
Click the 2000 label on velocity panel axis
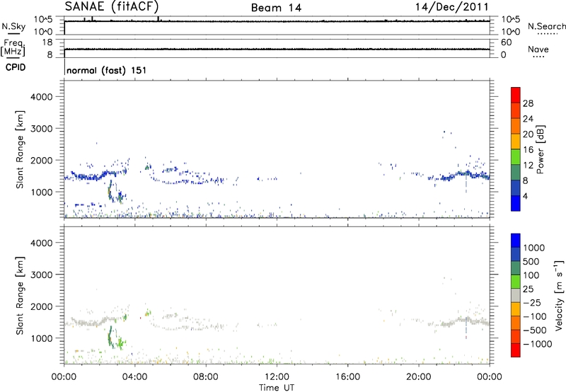(x=41, y=306)
